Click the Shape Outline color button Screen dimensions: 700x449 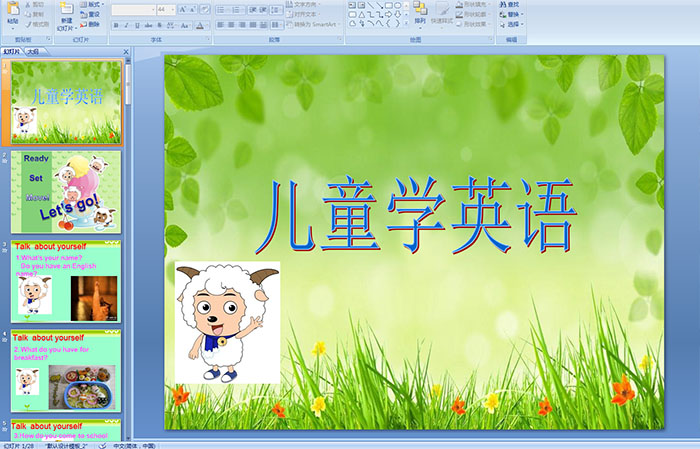click(x=472, y=14)
